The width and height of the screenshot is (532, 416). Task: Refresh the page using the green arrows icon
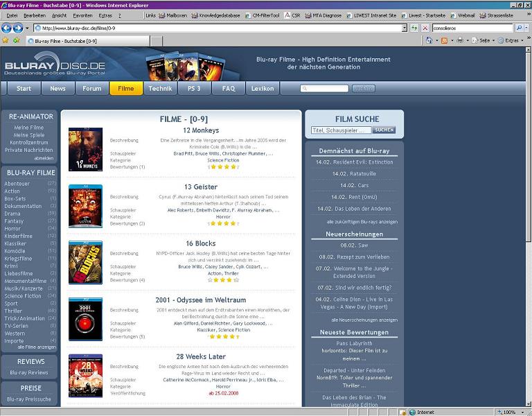[414, 28]
